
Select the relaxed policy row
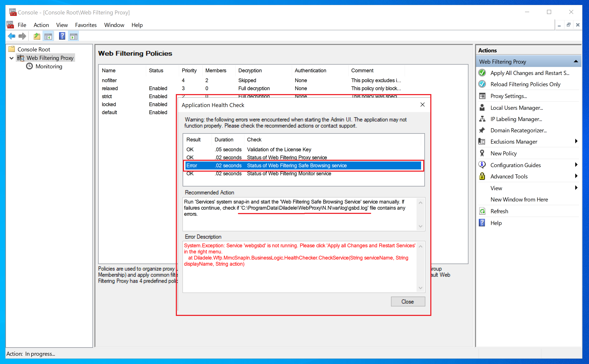click(x=252, y=88)
